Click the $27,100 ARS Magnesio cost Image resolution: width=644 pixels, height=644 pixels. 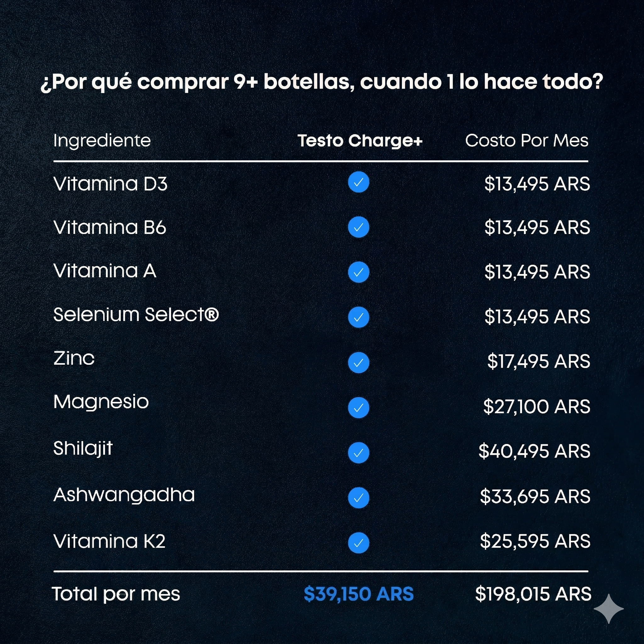536,407
